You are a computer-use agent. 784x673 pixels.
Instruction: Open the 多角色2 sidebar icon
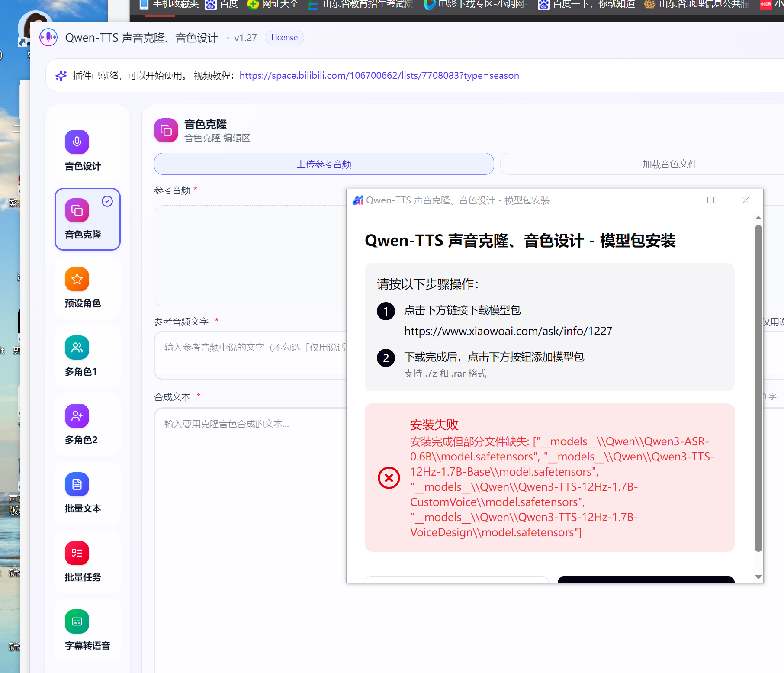(77, 416)
